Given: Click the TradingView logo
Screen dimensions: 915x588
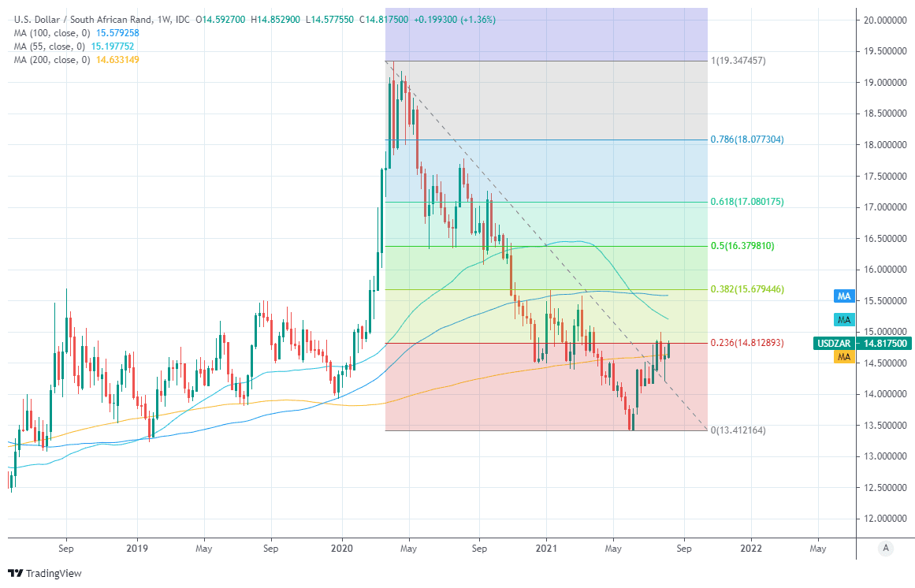Looking at the screenshot, I should 44,573.
